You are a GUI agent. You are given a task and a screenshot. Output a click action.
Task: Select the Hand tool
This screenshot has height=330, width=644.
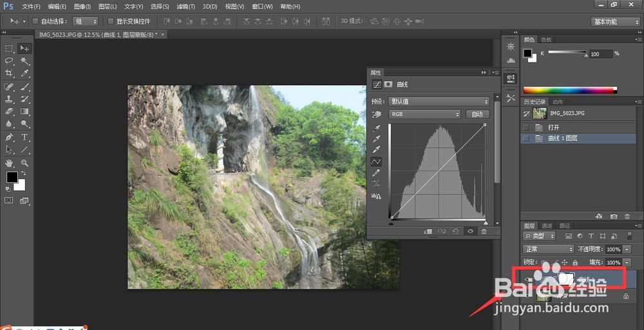click(x=9, y=162)
